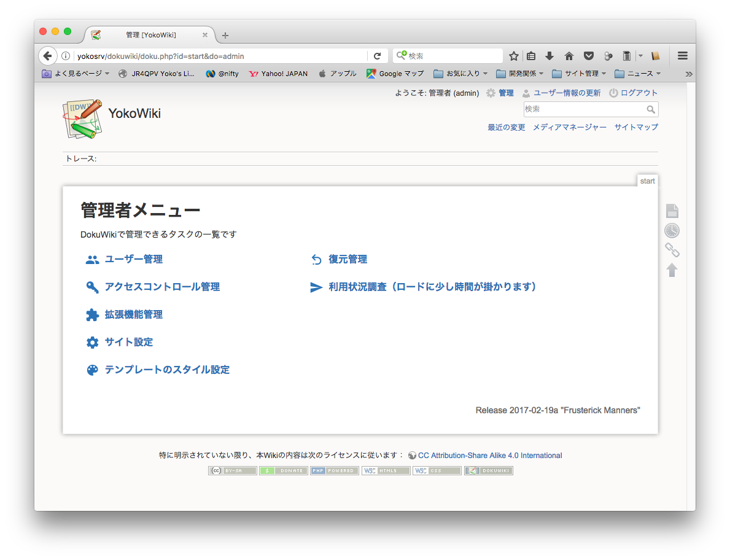Screen dimensions: 730x560
Task: Open the メディアマネージャー link
Action: (569, 127)
